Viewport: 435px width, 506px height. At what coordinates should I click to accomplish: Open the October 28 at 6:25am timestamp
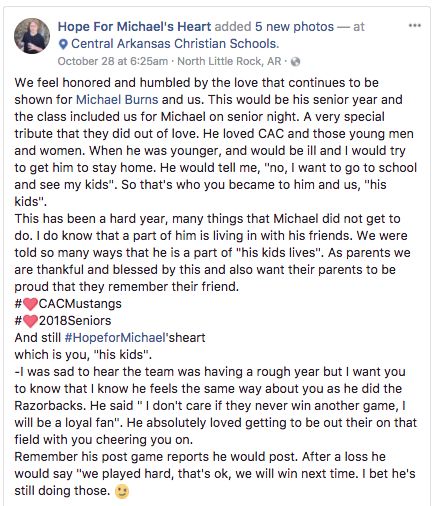click(113, 61)
